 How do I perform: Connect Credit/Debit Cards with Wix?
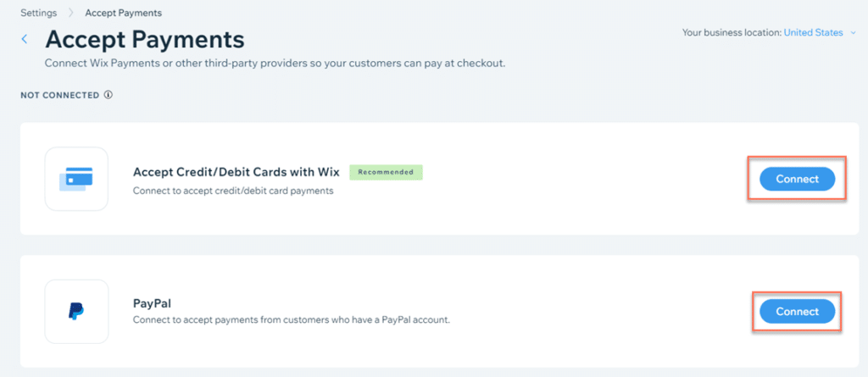(797, 179)
